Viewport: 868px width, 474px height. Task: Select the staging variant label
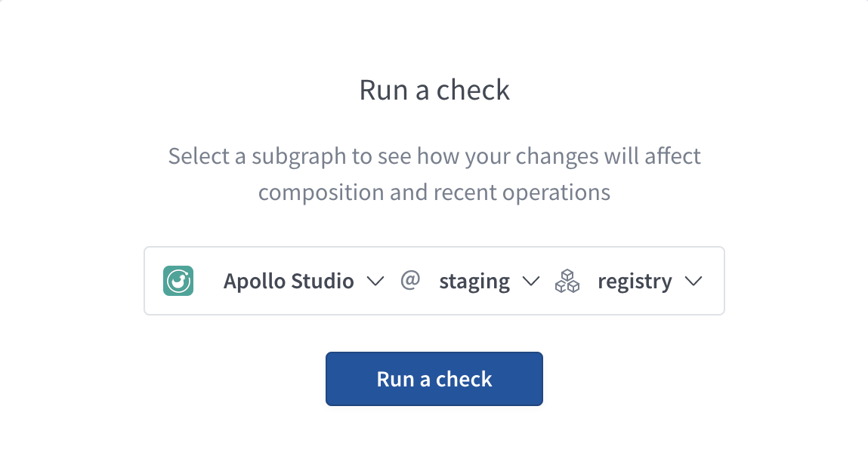[474, 280]
